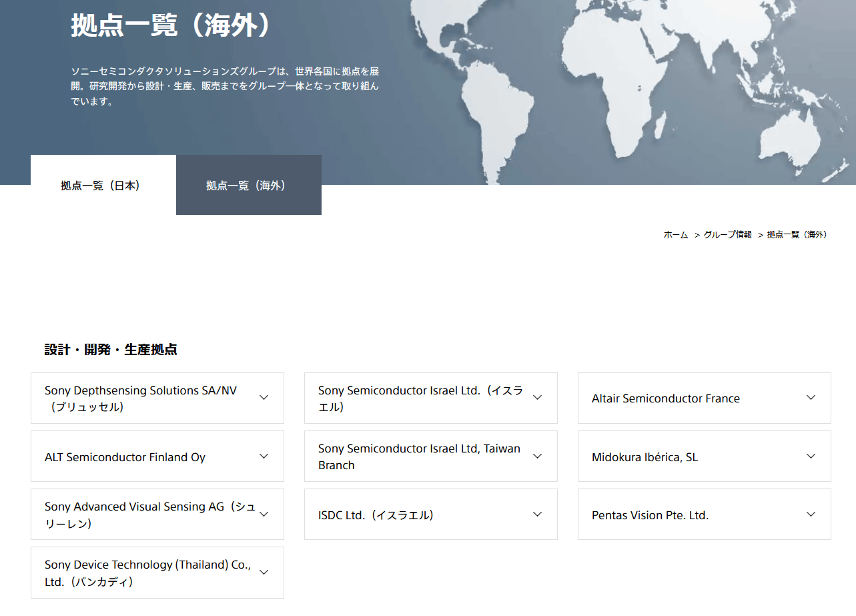The image size is (856, 616).
Task: Click the Sony Advanced Visual Sensing chevron
Action: [264, 515]
